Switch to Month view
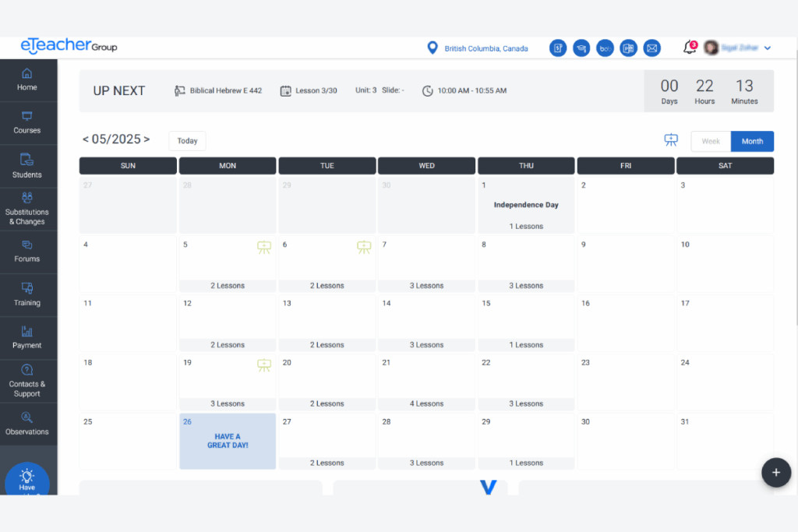Viewport: 798px width, 532px height. [x=752, y=142]
